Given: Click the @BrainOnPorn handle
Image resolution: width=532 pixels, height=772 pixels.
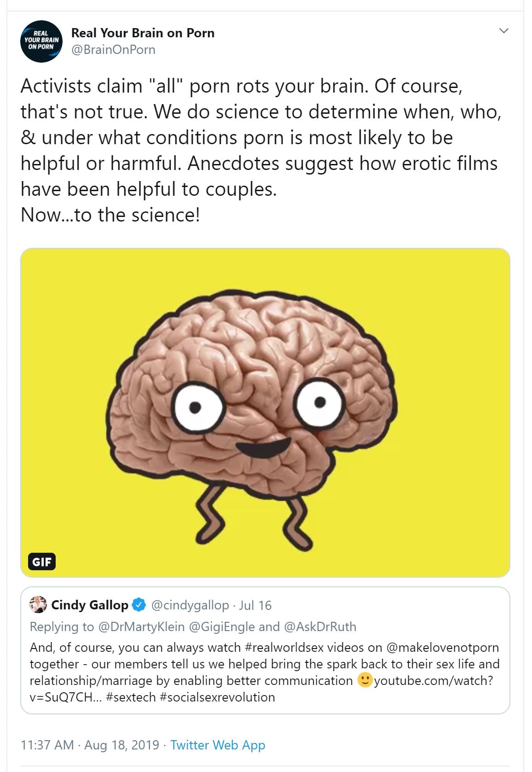Looking at the screenshot, I should click(x=113, y=50).
